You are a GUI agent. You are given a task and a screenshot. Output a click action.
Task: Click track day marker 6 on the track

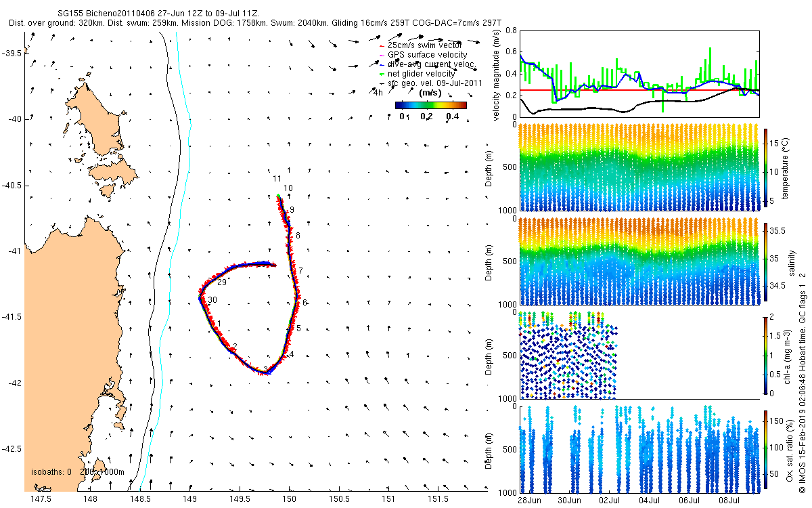(305, 303)
